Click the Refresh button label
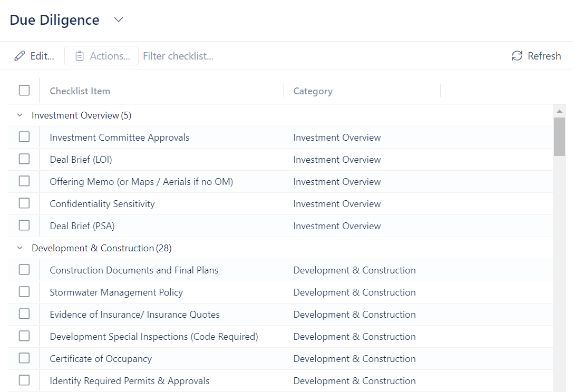The height and width of the screenshot is (392, 573). point(544,56)
